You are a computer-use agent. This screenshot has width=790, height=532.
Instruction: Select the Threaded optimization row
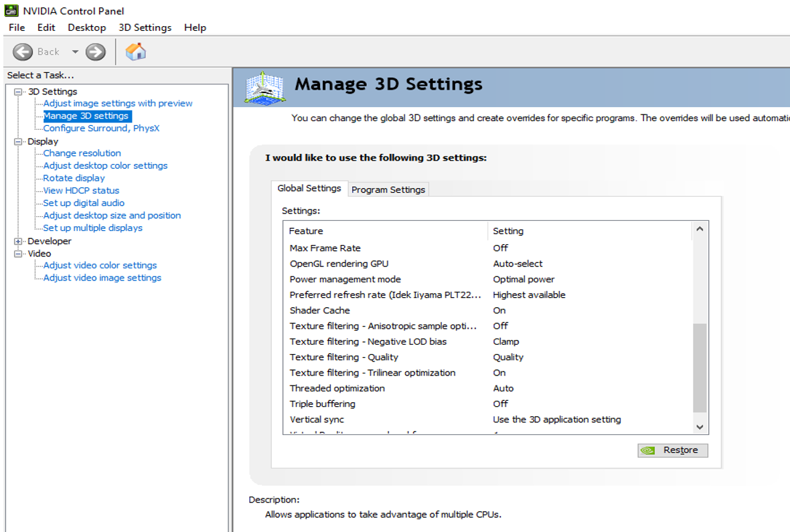pos(487,389)
